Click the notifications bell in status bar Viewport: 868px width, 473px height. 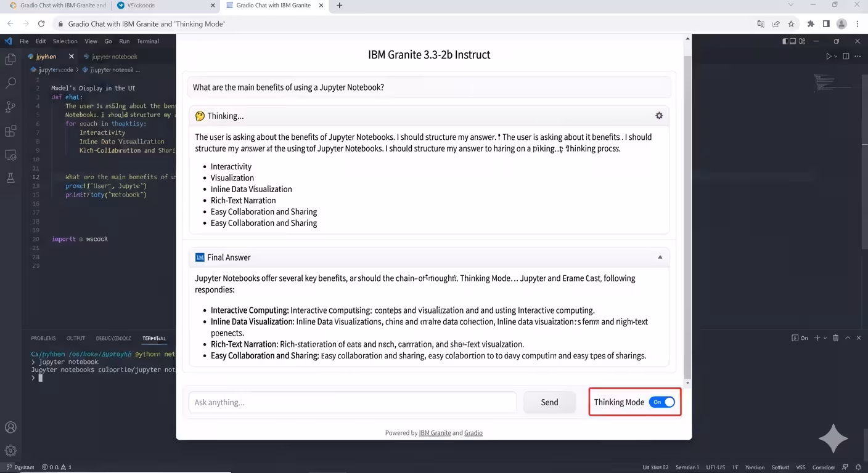[858, 467]
